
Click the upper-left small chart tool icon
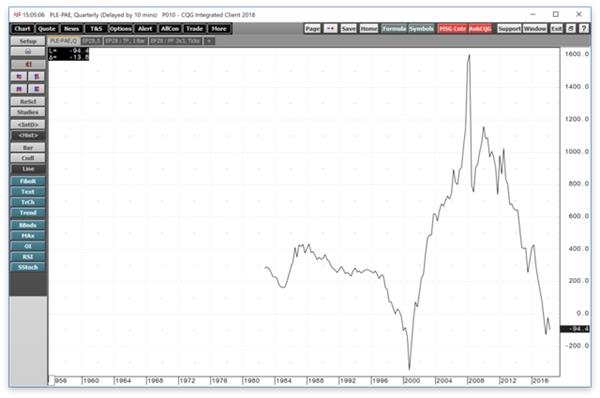(x=19, y=77)
